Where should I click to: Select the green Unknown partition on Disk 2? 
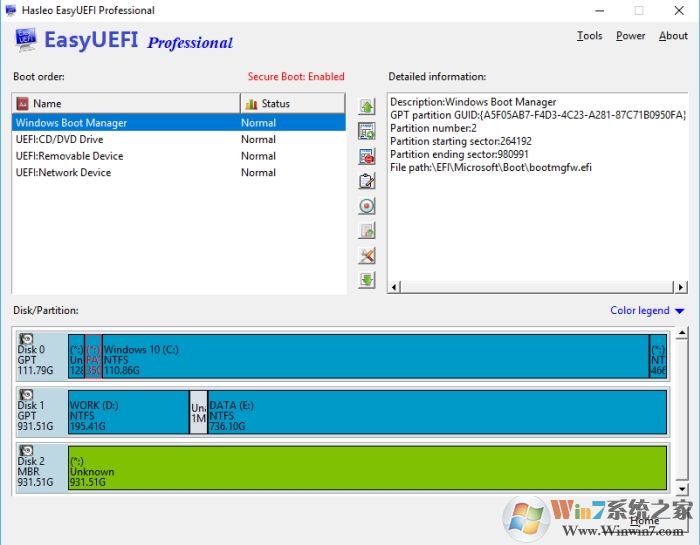tap(367, 468)
